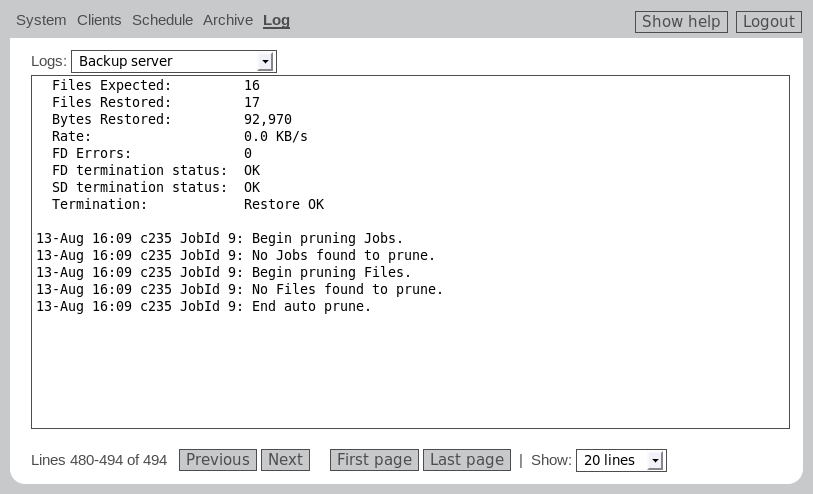
Task: Expand the Logs 'Backup server' dropdown
Action: (173, 62)
